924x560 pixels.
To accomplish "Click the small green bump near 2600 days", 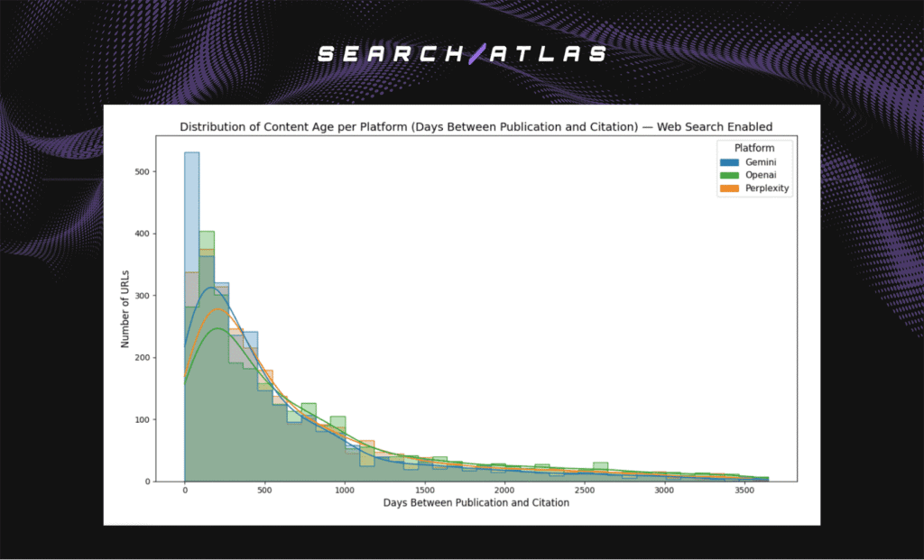I will coord(598,467).
